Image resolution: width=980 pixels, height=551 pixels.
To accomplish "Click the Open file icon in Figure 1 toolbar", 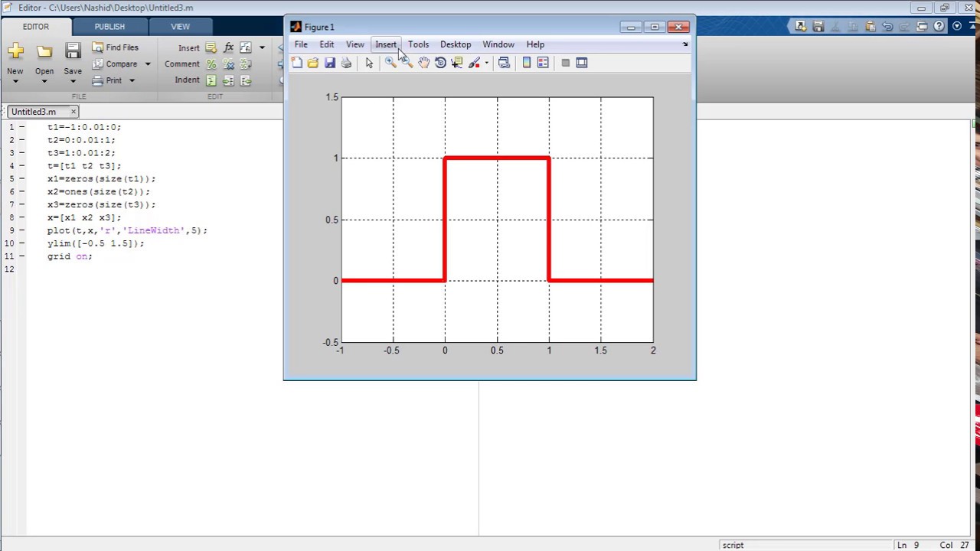I will point(313,63).
